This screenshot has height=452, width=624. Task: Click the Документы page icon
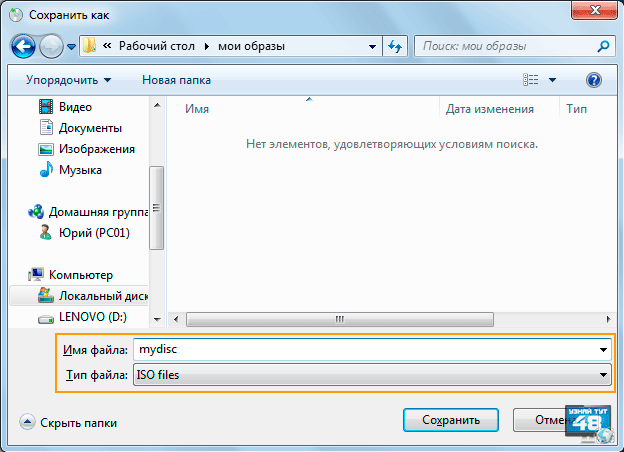[x=46, y=127]
